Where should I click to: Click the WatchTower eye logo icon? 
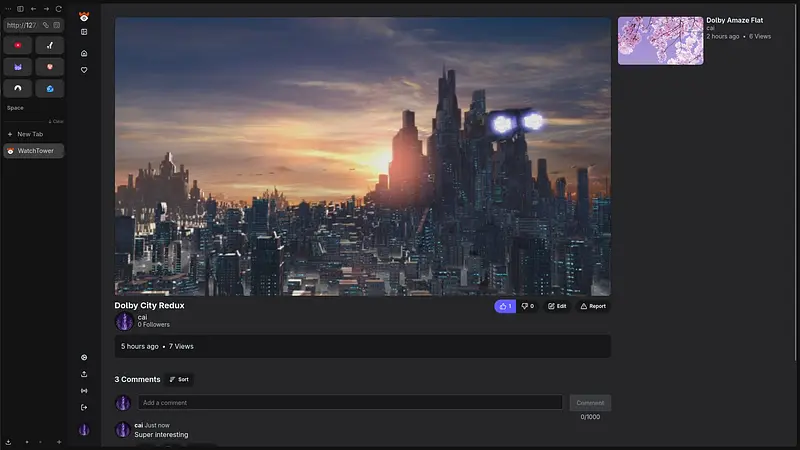tap(84, 15)
